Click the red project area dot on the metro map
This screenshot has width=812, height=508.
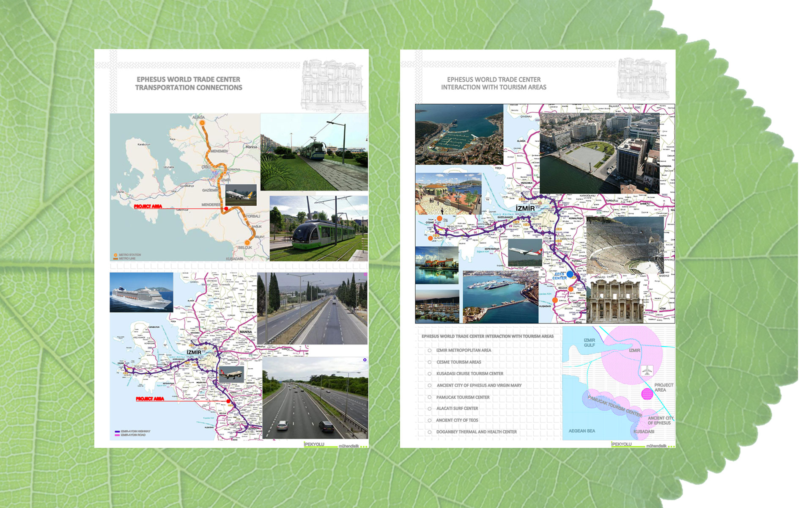[x=226, y=208]
